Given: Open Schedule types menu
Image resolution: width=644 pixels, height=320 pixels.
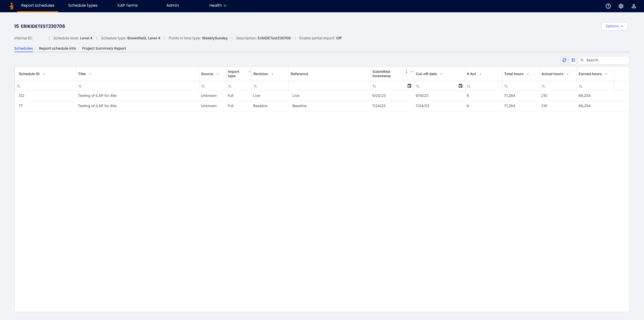Looking at the screenshot, I should [83, 5].
